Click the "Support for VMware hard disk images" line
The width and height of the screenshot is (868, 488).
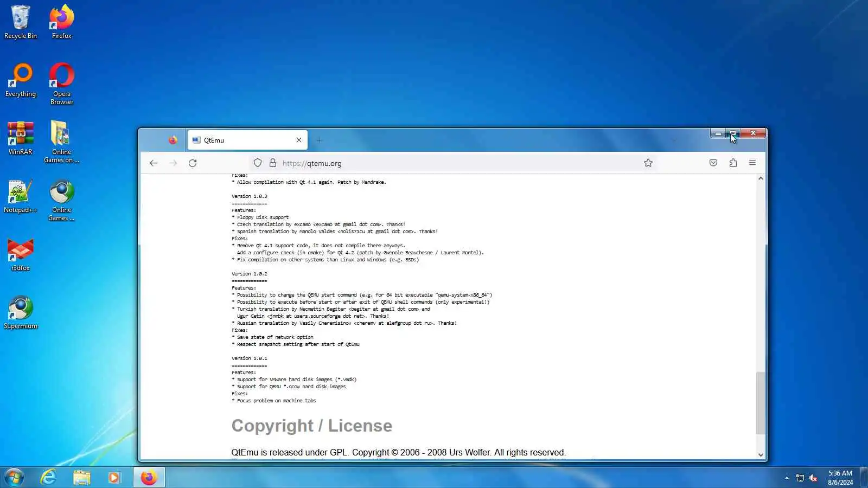[x=294, y=380]
